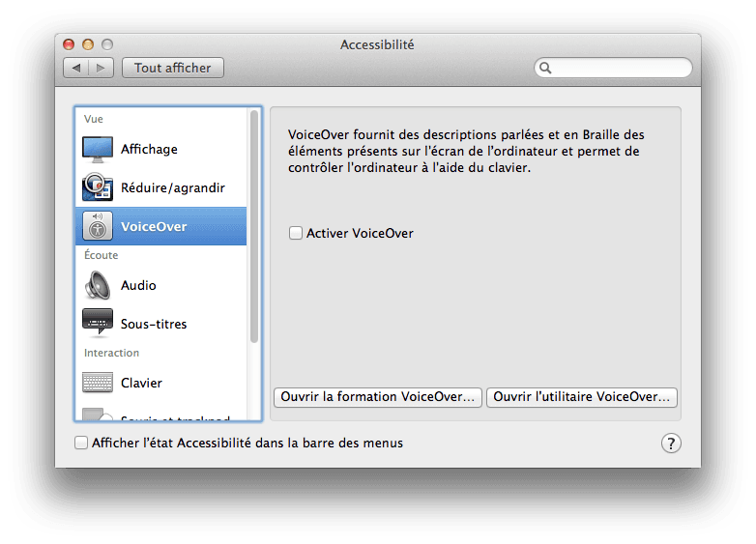Viewport: 756px width, 544px height.
Task: Select Audio label in the sidebar
Action: (x=138, y=285)
